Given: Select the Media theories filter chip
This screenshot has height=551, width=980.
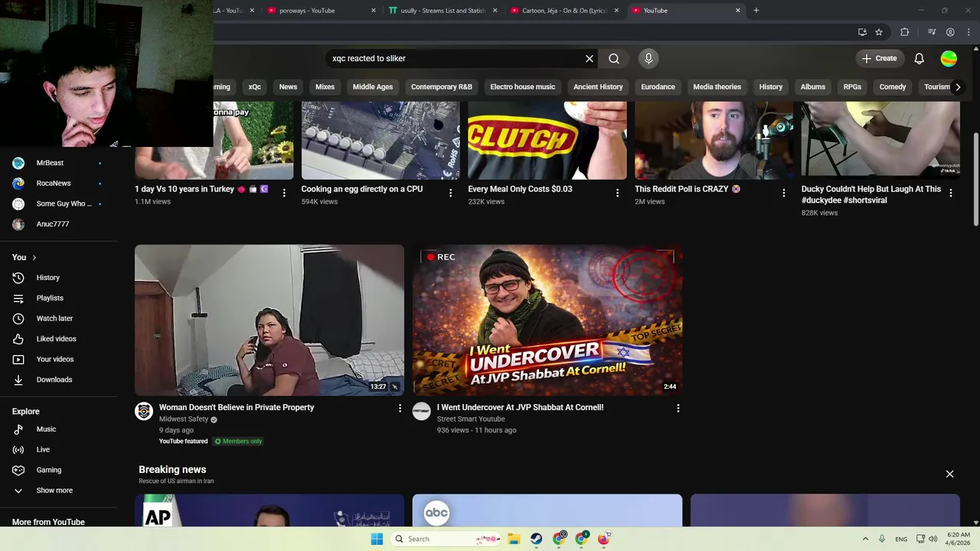Looking at the screenshot, I should (x=717, y=87).
